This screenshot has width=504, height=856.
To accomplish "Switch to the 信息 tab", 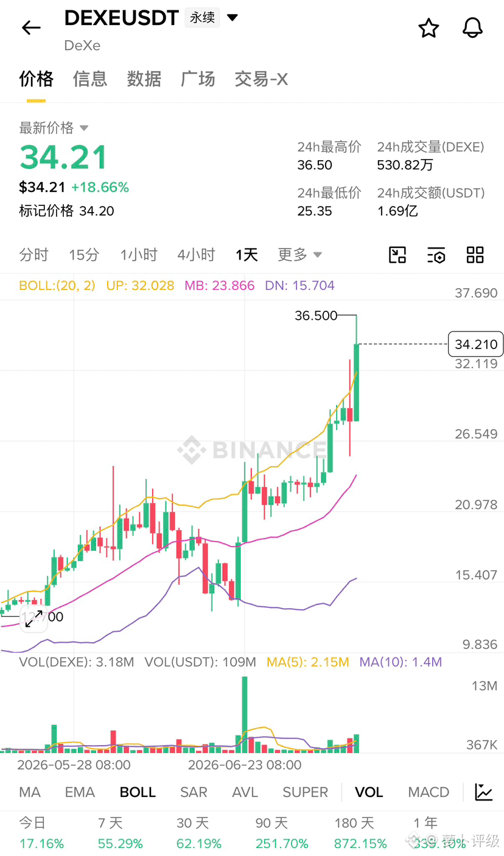I will (x=90, y=79).
